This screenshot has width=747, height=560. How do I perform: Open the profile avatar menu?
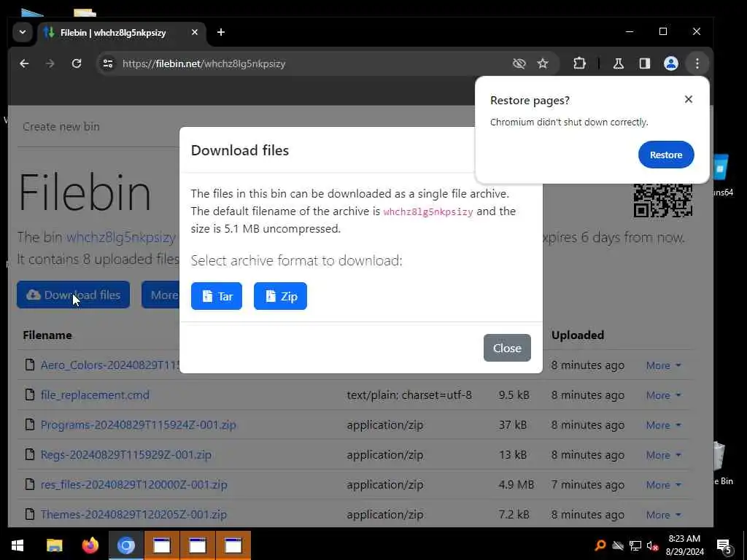pos(671,63)
